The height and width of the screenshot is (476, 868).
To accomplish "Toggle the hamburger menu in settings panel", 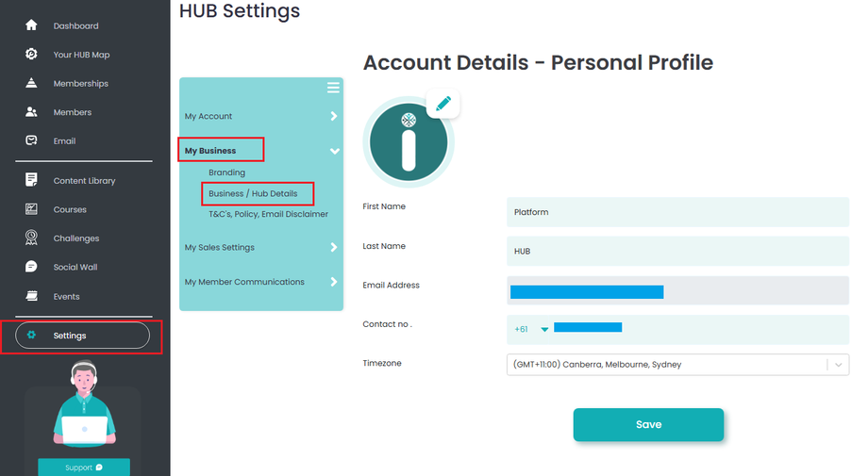I will point(333,88).
